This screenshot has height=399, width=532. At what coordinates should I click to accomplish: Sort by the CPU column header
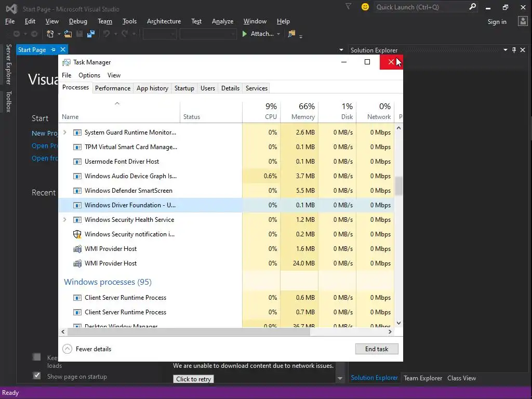(262, 112)
